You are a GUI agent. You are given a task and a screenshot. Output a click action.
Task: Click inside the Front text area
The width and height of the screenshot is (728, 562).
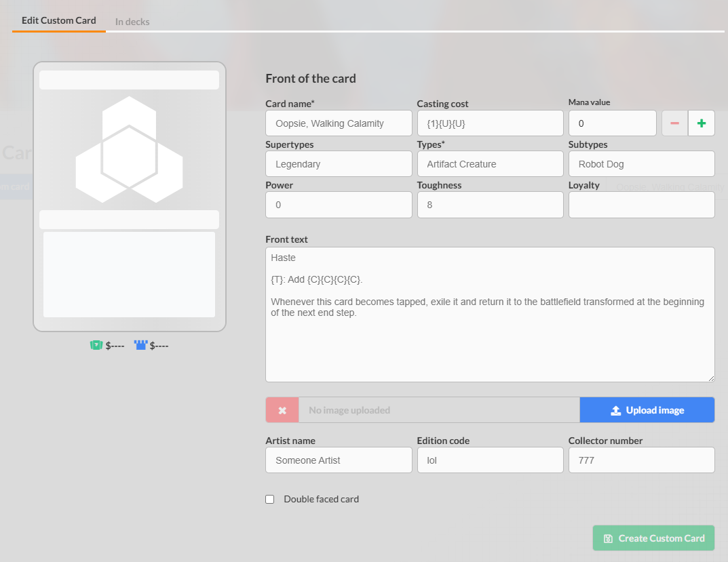[489, 339]
